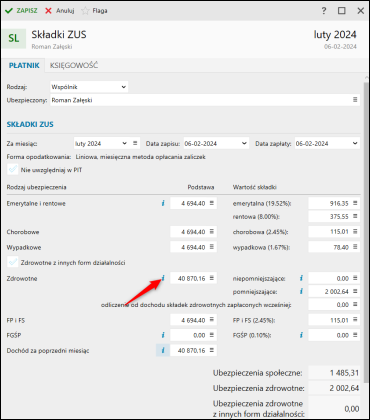Show info for Dochód za poprzedni miesiąc
Screen dimensions: 370x420
tap(163, 350)
